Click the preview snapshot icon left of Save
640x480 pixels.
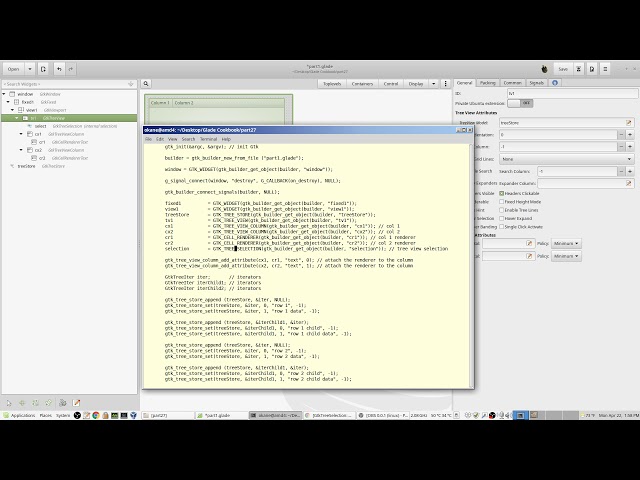(544, 69)
